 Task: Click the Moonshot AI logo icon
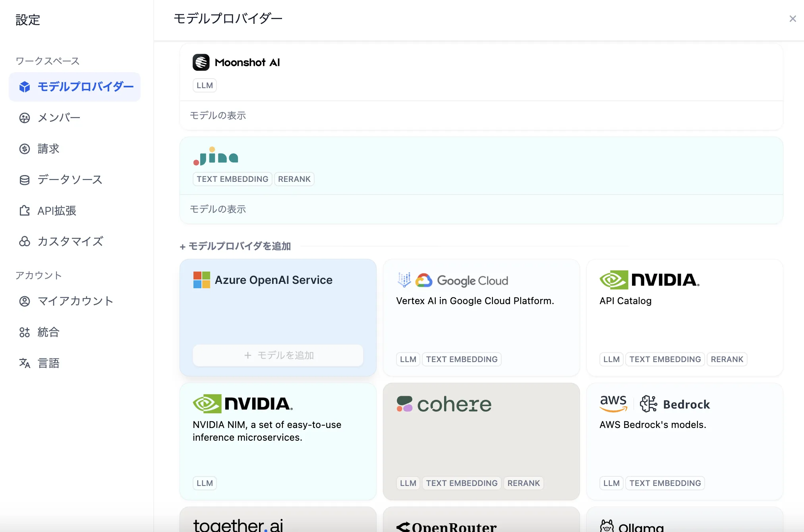201,62
